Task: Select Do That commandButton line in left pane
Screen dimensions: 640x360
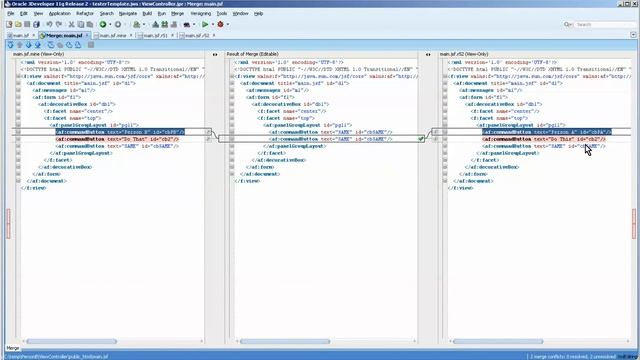Action: click(x=117, y=139)
